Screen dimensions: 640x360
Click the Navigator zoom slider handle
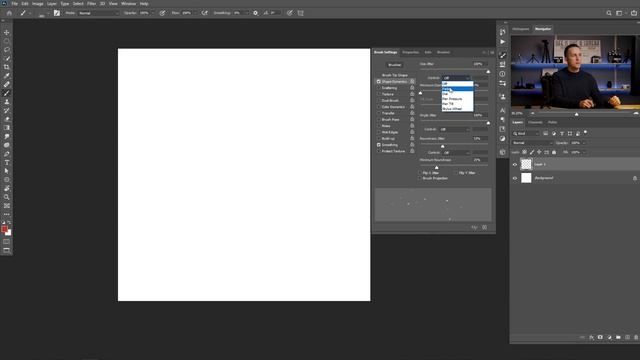coord(576,114)
